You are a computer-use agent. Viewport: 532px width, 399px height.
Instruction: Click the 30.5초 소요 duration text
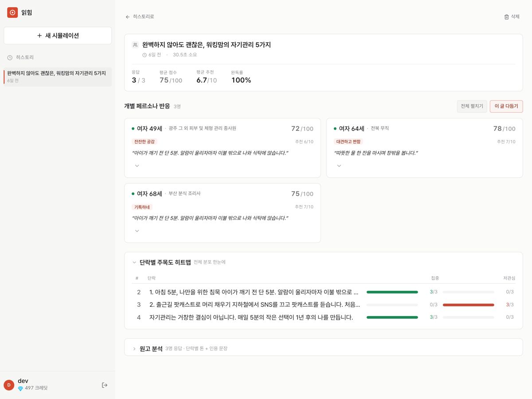[x=185, y=55]
